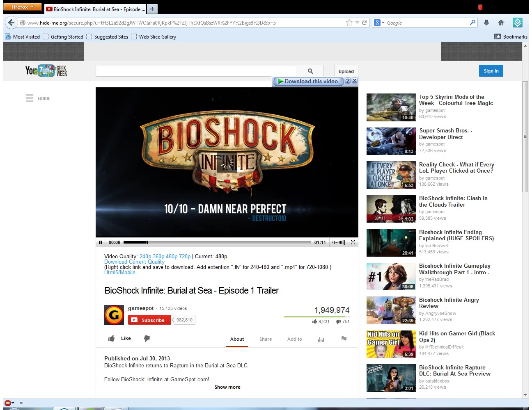The height and width of the screenshot is (410, 532).
Task: Switch the video to fullscreen
Action: tap(353, 242)
